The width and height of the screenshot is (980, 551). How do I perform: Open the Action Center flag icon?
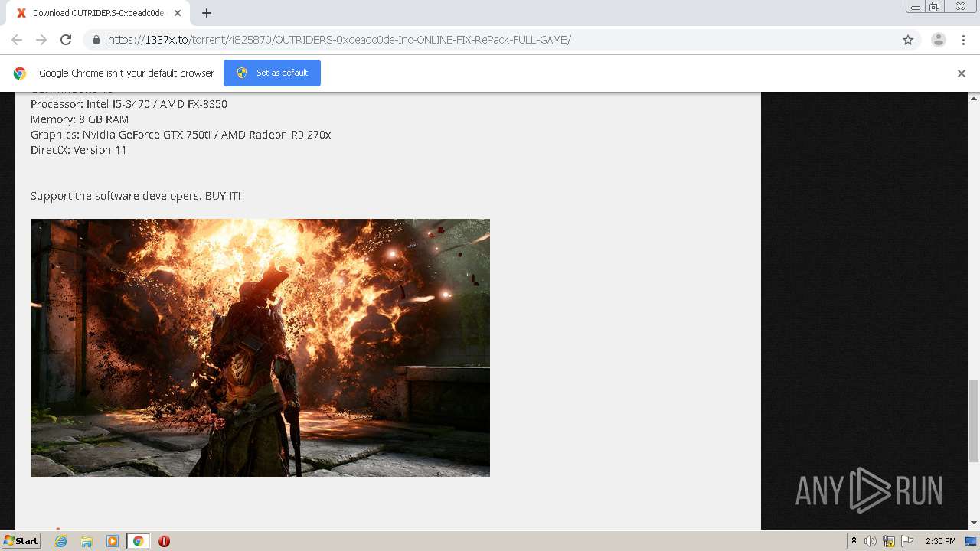pyautogui.click(x=906, y=541)
